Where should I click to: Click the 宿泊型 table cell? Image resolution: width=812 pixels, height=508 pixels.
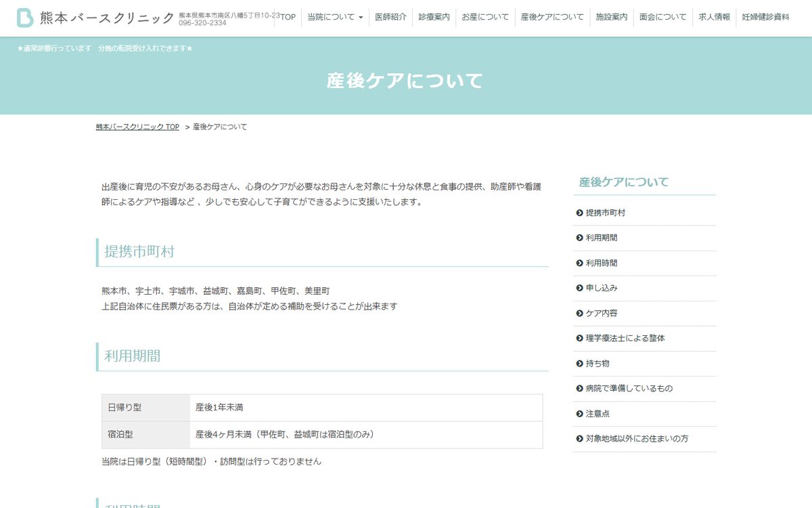(x=146, y=435)
